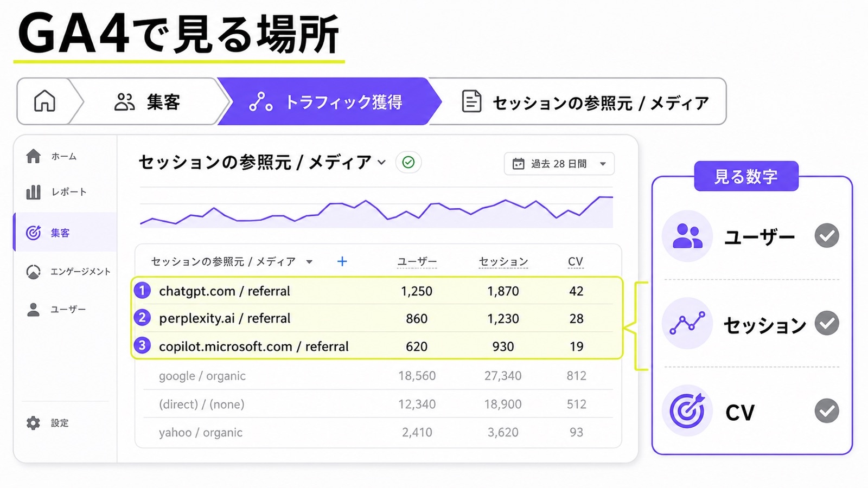Click the エンゲージメント sidebar icon
868x488 pixels.
[33, 272]
